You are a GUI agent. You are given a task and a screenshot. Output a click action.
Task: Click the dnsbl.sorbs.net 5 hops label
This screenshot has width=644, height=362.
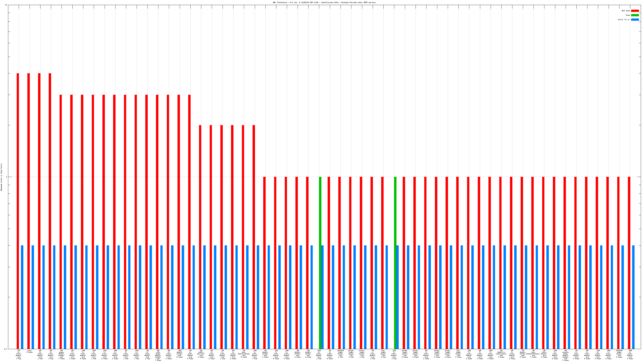pyautogui.click(x=180, y=354)
